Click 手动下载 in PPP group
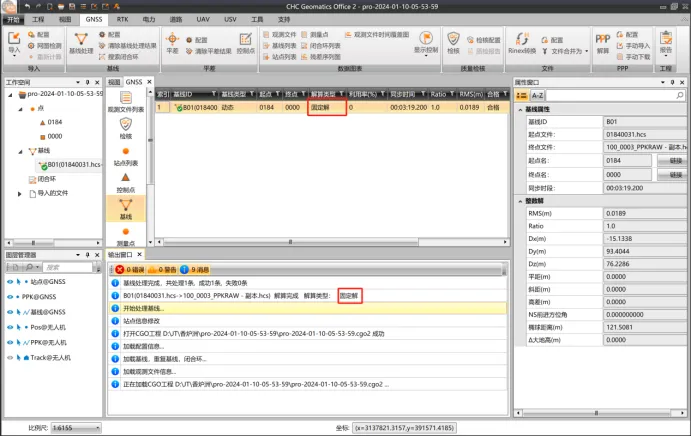The height and width of the screenshot is (437, 691). [633, 57]
